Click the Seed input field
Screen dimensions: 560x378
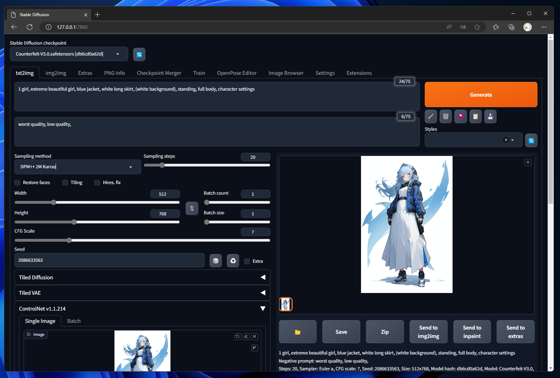click(109, 260)
